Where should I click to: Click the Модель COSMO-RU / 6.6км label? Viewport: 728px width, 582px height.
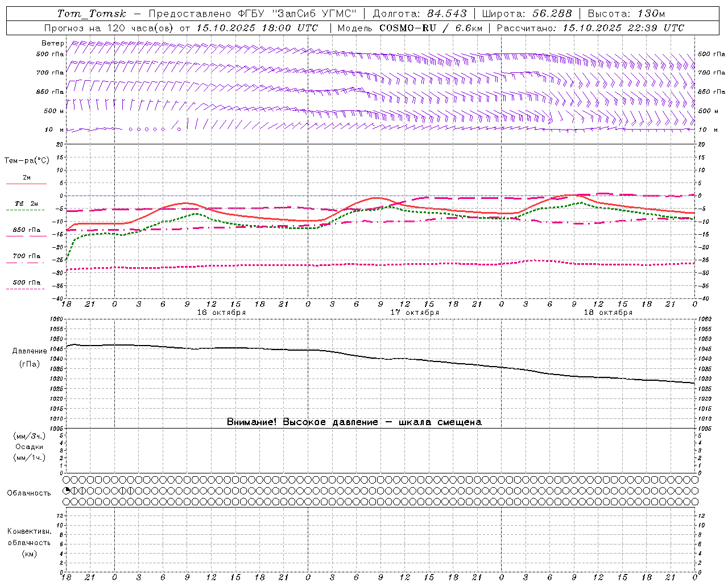pyautogui.click(x=409, y=28)
